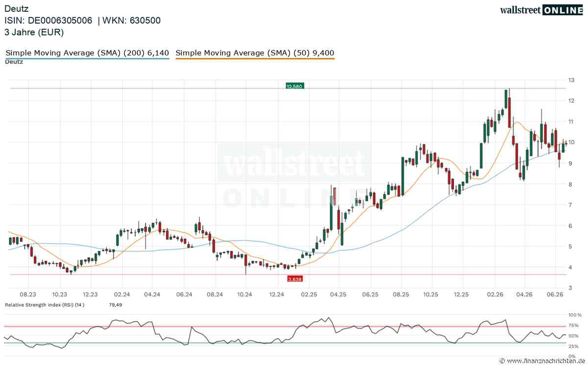Click the 02.26 date axis label
588x368 pixels.
coord(494,294)
